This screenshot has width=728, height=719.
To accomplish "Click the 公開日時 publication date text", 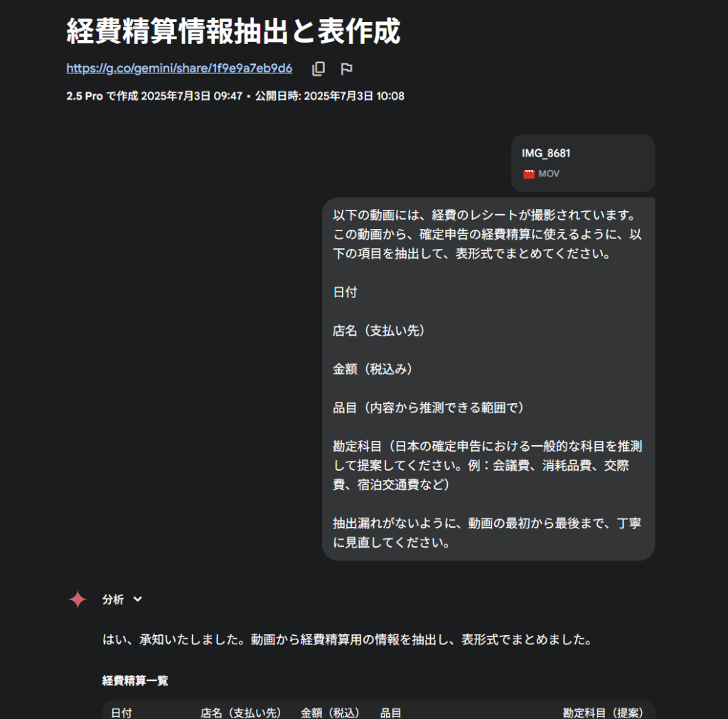I will pyautogui.click(x=330, y=96).
